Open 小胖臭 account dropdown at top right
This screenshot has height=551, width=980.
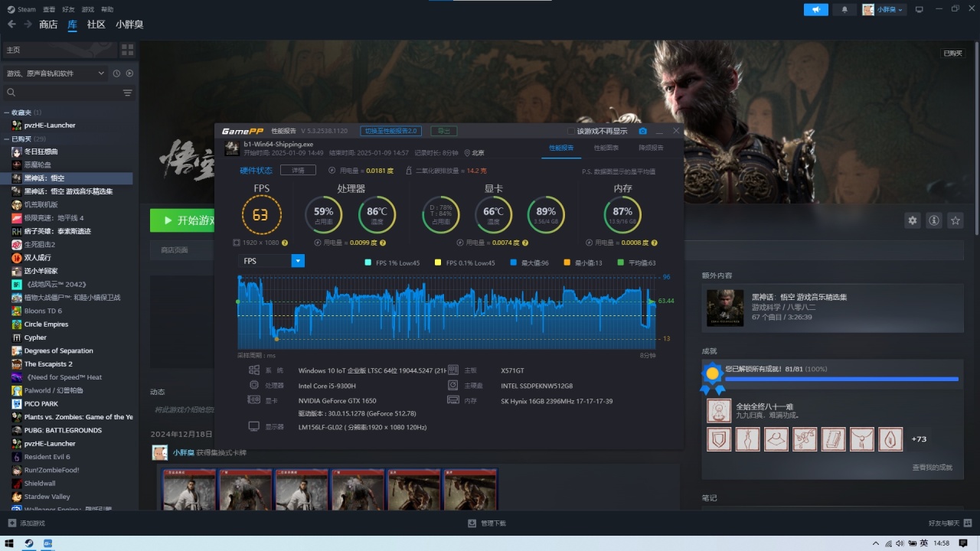[884, 9]
